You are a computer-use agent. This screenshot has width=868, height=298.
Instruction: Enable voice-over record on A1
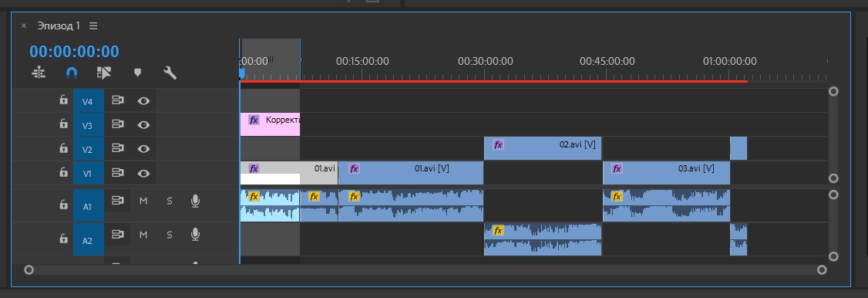[x=195, y=201]
